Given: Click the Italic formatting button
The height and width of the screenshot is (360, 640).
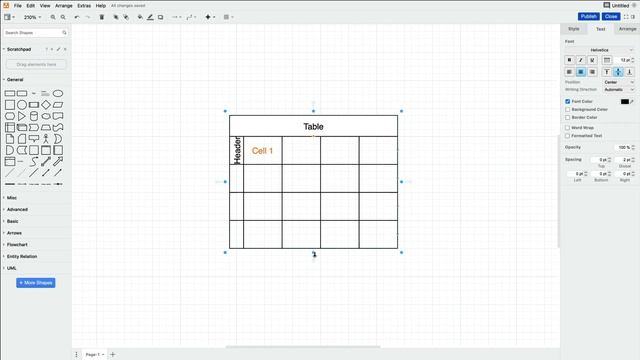Looking at the screenshot, I should pyautogui.click(x=581, y=60).
